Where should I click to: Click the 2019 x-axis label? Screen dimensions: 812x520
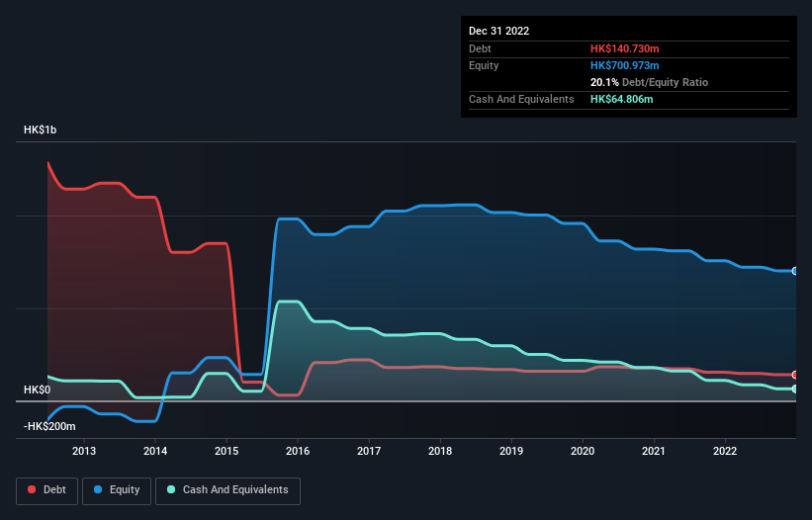click(x=511, y=451)
